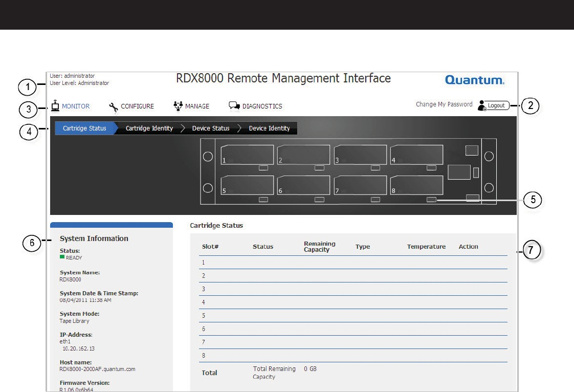Click the Slot# column header

(x=210, y=247)
